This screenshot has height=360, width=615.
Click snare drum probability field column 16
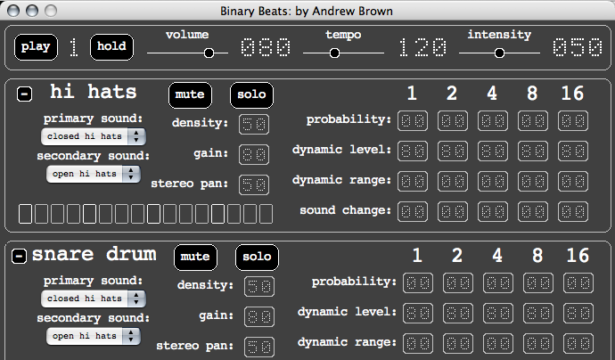[x=579, y=283]
